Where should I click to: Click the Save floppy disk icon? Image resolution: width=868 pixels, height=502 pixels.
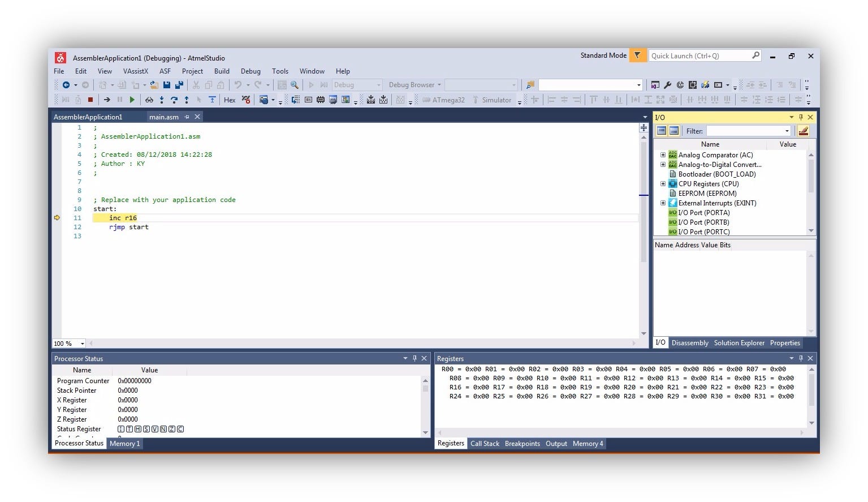pyautogui.click(x=167, y=85)
